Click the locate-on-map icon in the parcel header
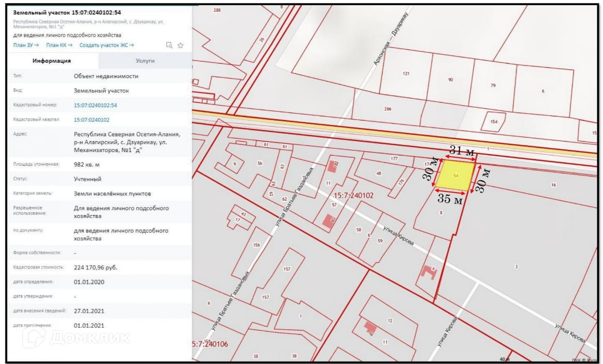Viewport: 603px width, 364px height. click(x=169, y=45)
